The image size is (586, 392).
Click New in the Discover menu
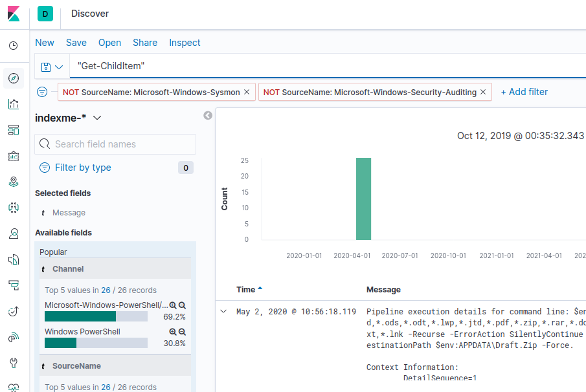coord(45,43)
